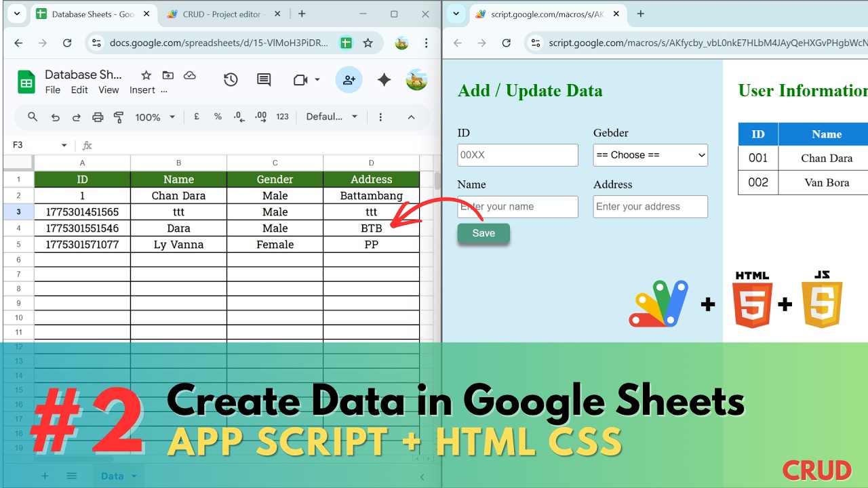This screenshot has height=488, width=868.
Task: Reload the script.google.com window
Action: tap(507, 43)
